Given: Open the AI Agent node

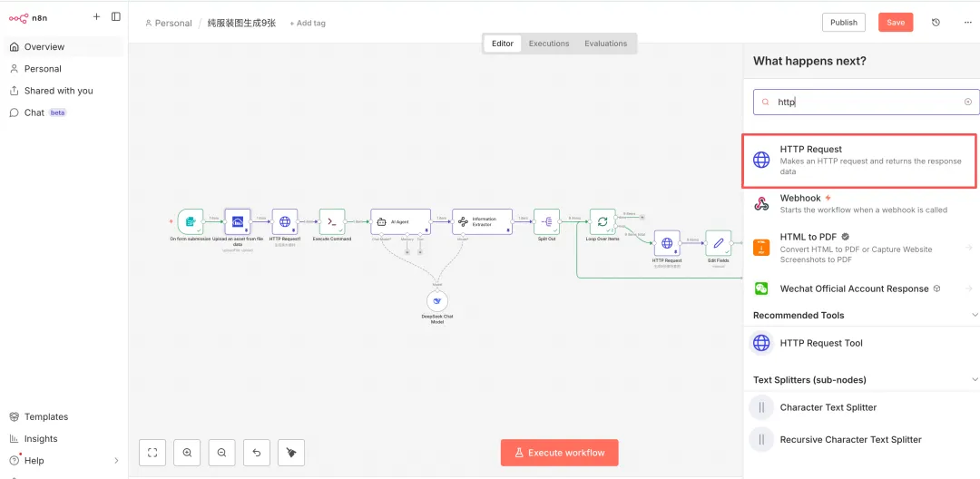Looking at the screenshot, I should click(x=401, y=221).
